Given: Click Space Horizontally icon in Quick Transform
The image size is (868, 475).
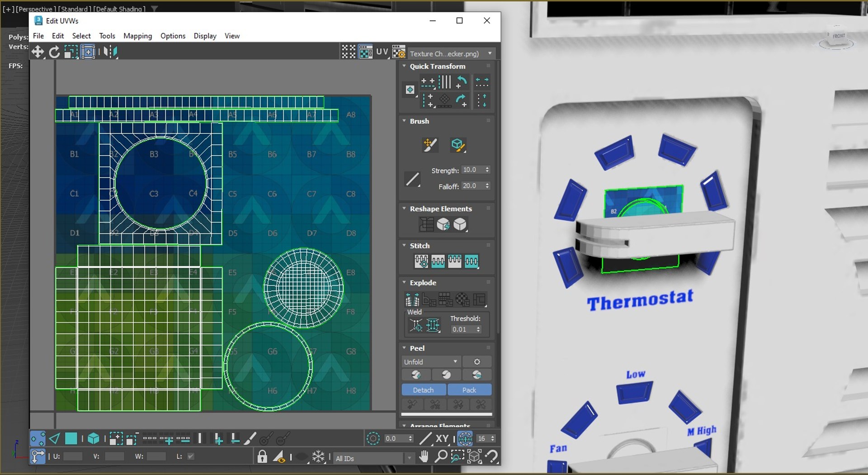Looking at the screenshot, I should click(x=482, y=82).
